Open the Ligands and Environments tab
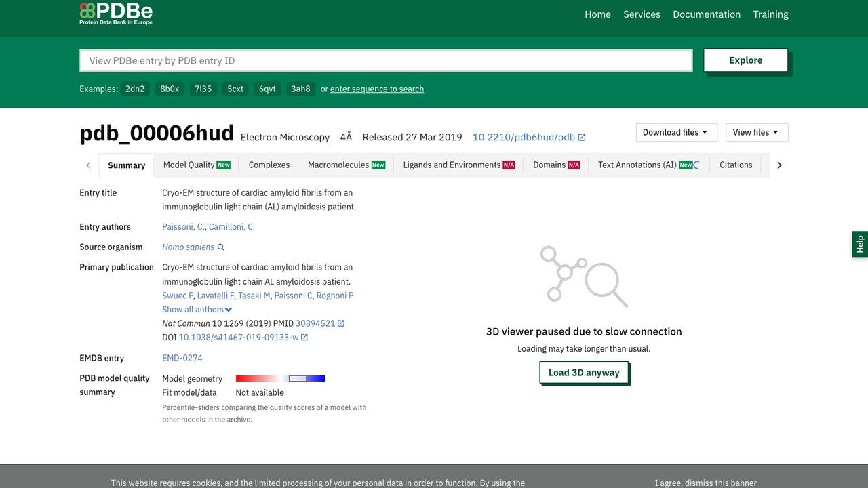Viewport: 868px width, 488px height. [459, 165]
